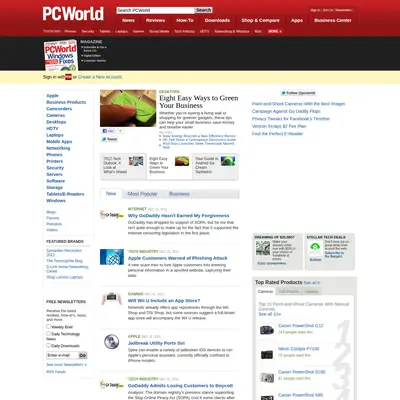Click the Siri icon beside Jailbreak article
The image size is (400, 400).
tap(112, 342)
